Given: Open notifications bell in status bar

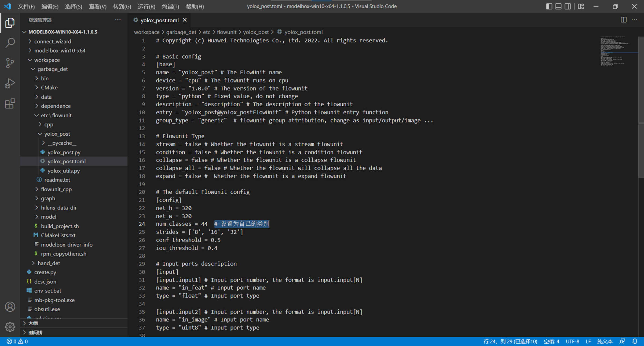Looking at the screenshot, I should coord(635,341).
